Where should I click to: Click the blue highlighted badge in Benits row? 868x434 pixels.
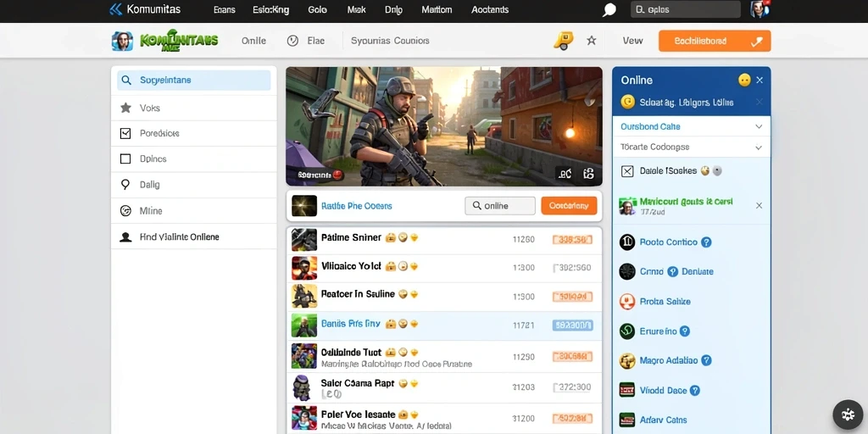[x=572, y=325]
